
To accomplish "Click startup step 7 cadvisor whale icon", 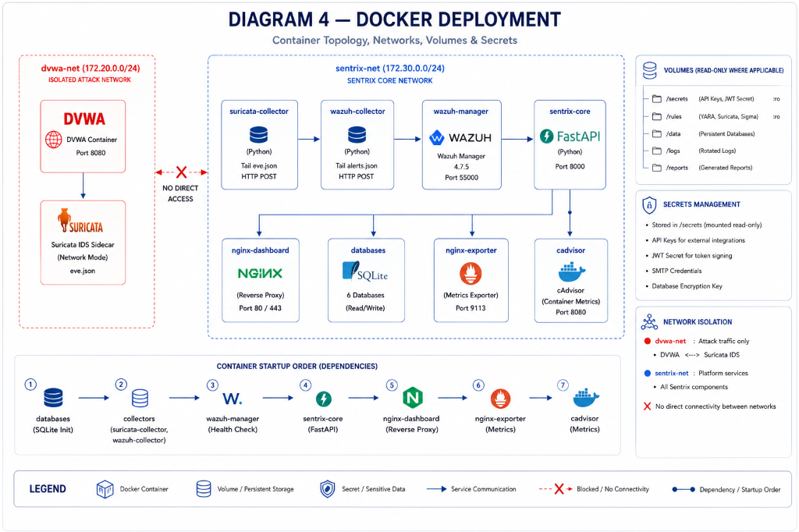I will 585,398.
